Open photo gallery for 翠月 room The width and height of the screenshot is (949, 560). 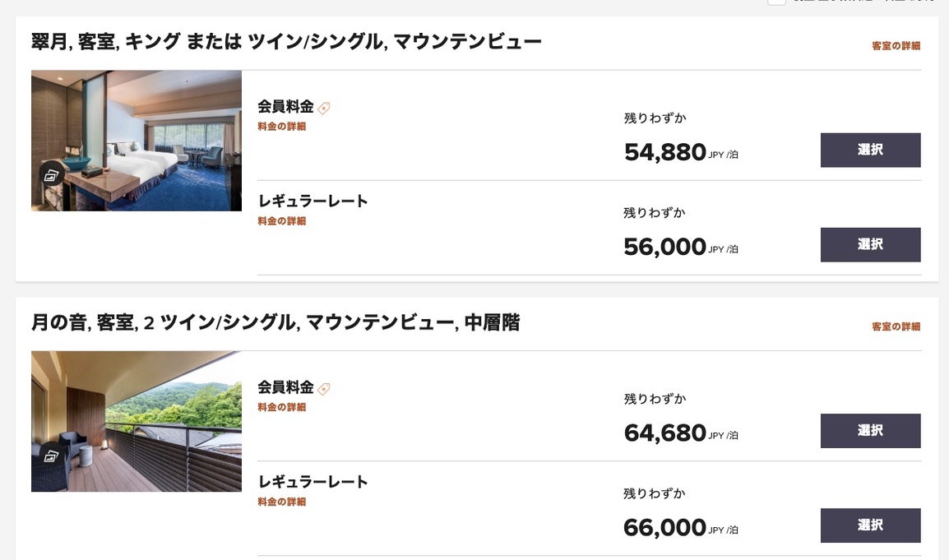[x=52, y=174]
